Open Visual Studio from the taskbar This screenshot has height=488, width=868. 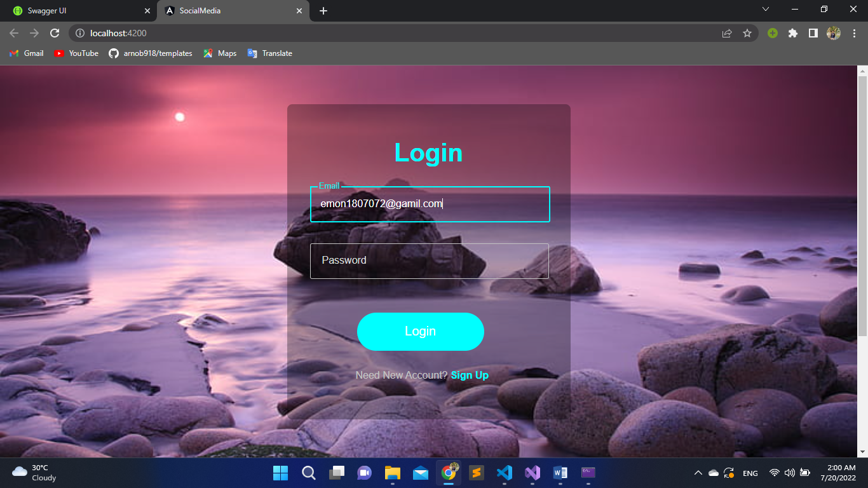pos(532,473)
